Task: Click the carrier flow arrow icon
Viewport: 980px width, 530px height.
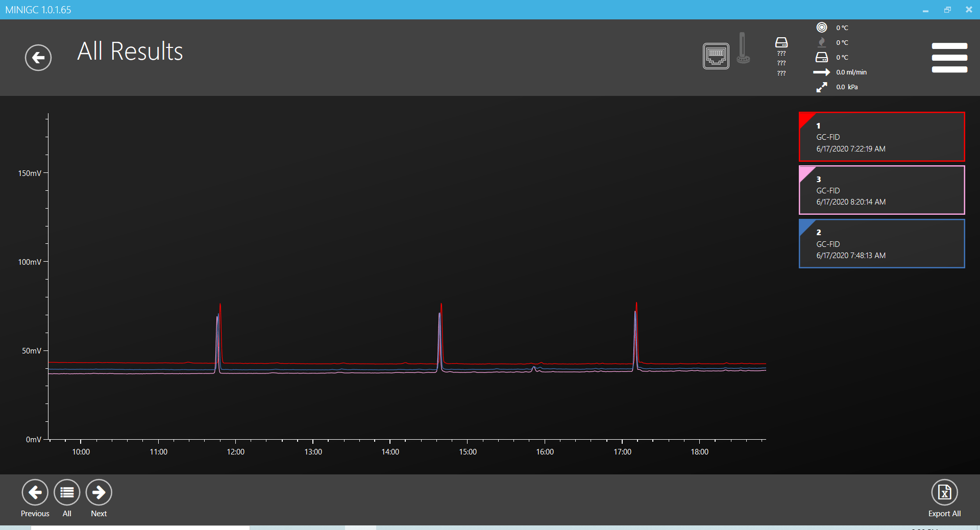Action: [821, 72]
